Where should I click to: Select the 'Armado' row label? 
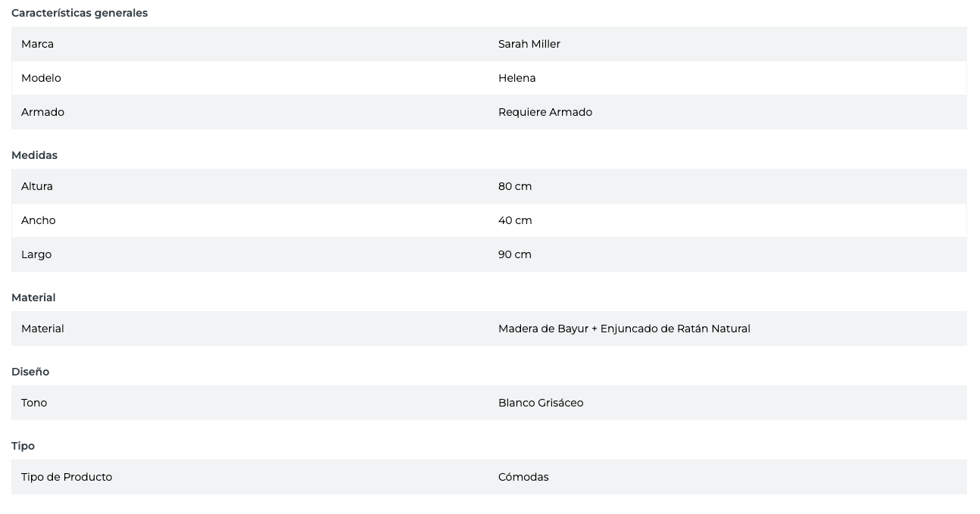[42, 112]
